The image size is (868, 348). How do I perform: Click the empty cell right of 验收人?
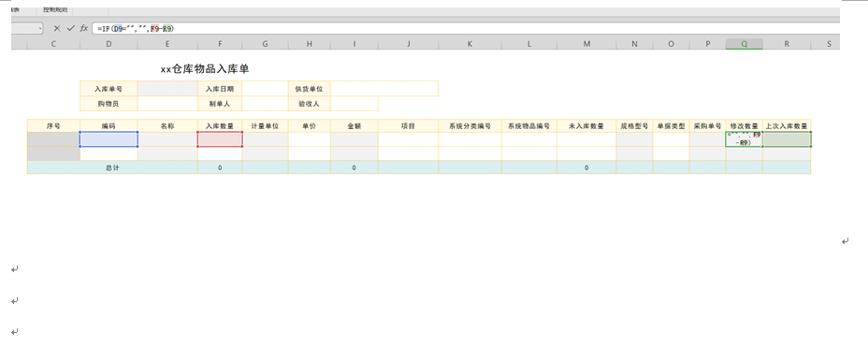pyautogui.click(x=354, y=104)
